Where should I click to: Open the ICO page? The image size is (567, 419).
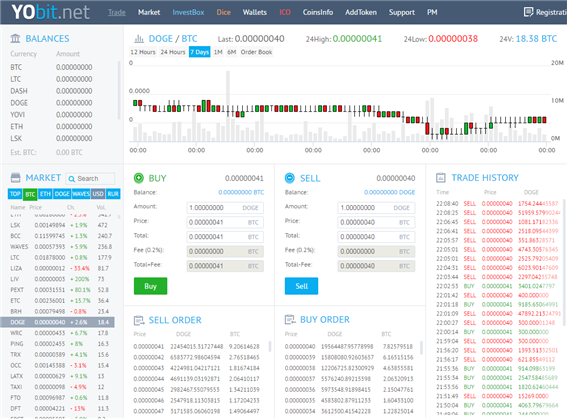coord(285,12)
